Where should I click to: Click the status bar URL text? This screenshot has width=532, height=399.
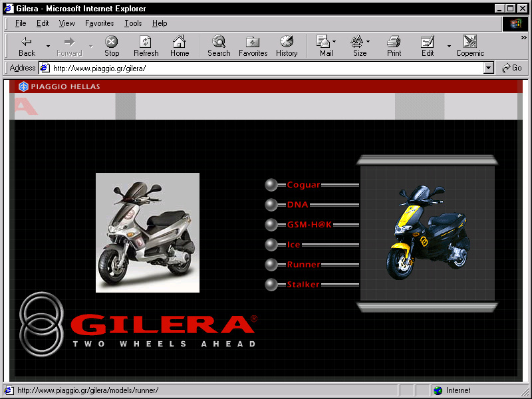coord(88,390)
